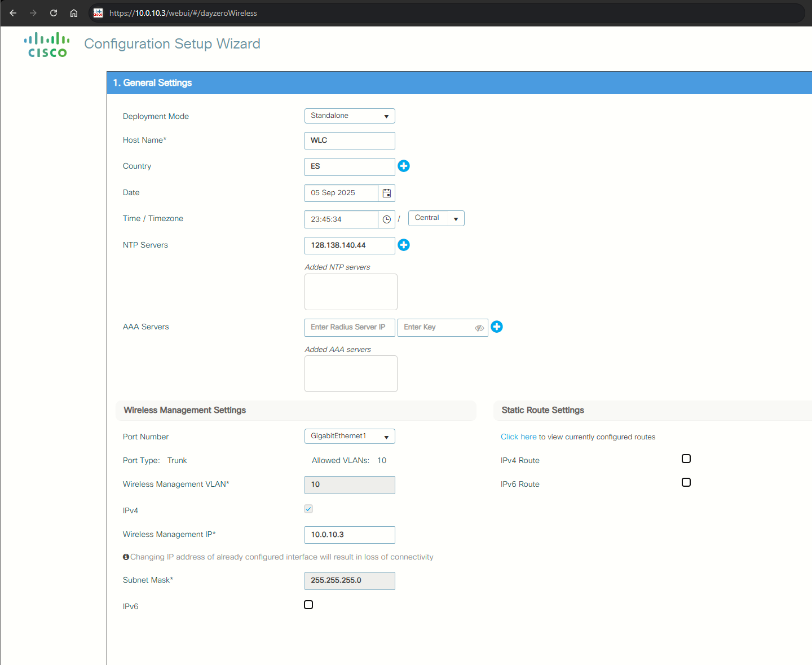Image resolution: width=812 pixels, height=665 pixels.
Task: Reload the page with the refresh icon
Action: (54, 13)
